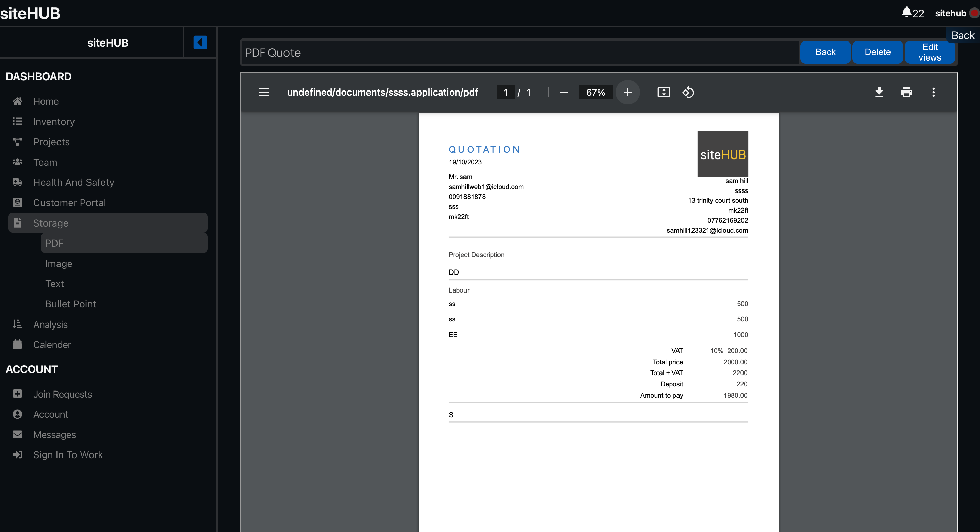Click the three-dot more options icon
980x532 pixels.
click(x=932, y=92)
